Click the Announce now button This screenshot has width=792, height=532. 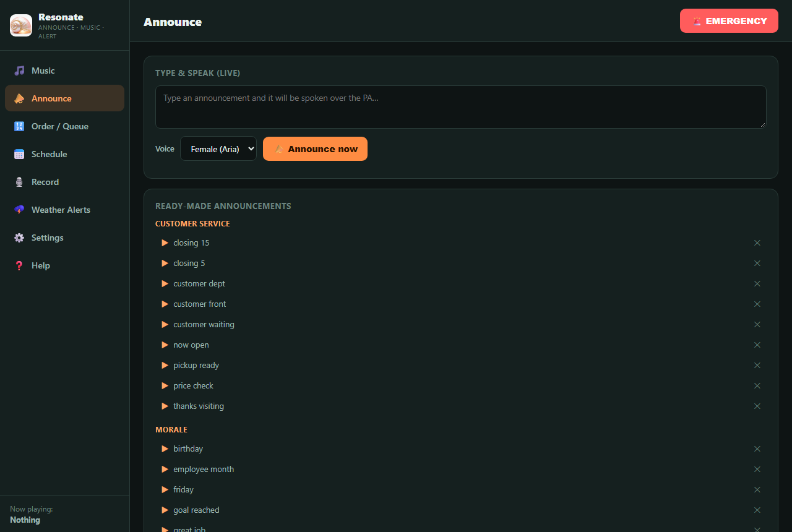[x=315, y=148]
